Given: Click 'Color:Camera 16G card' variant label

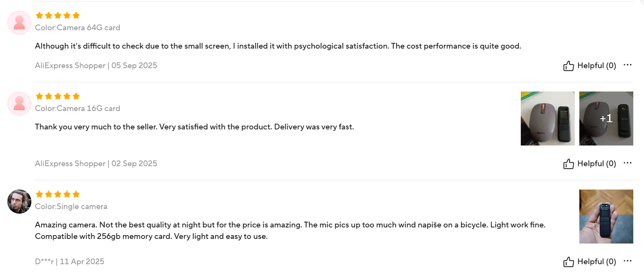Looking at the screenshot, I should (77, 108).
